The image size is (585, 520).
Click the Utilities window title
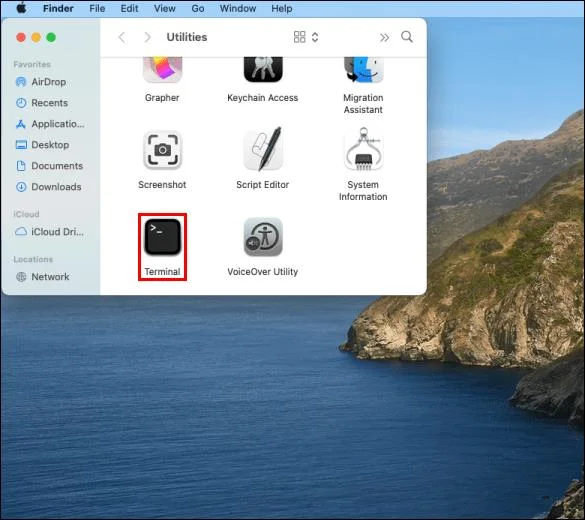(187, 37)
